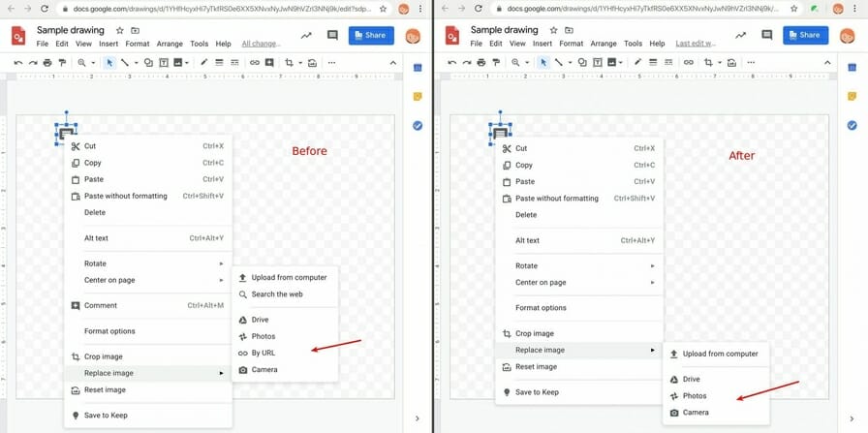The width and height of the screenshot is (868, 433).
Task: Click Sample drawing title in After window
Action: coord(505,30)
